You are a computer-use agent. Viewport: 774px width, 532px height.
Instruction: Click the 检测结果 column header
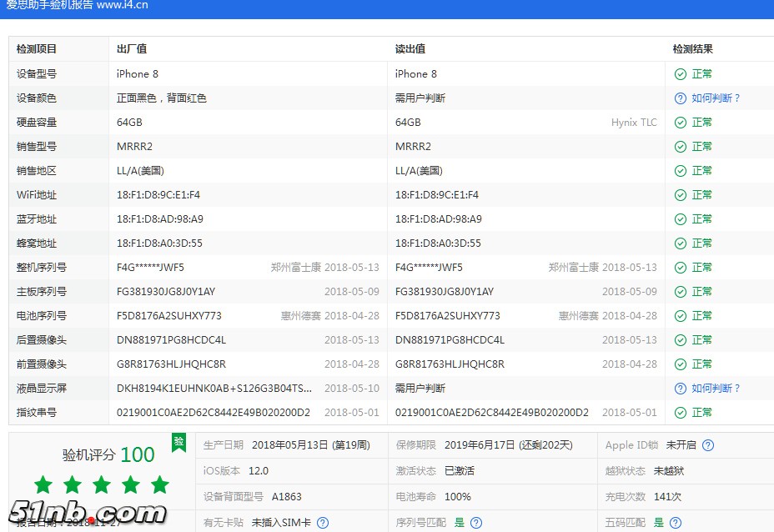[x=693, y=49]
